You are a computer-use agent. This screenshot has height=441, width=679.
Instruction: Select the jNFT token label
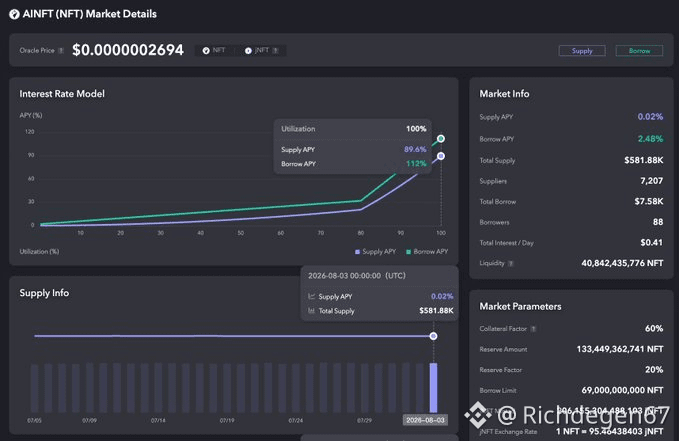(262, 50)
